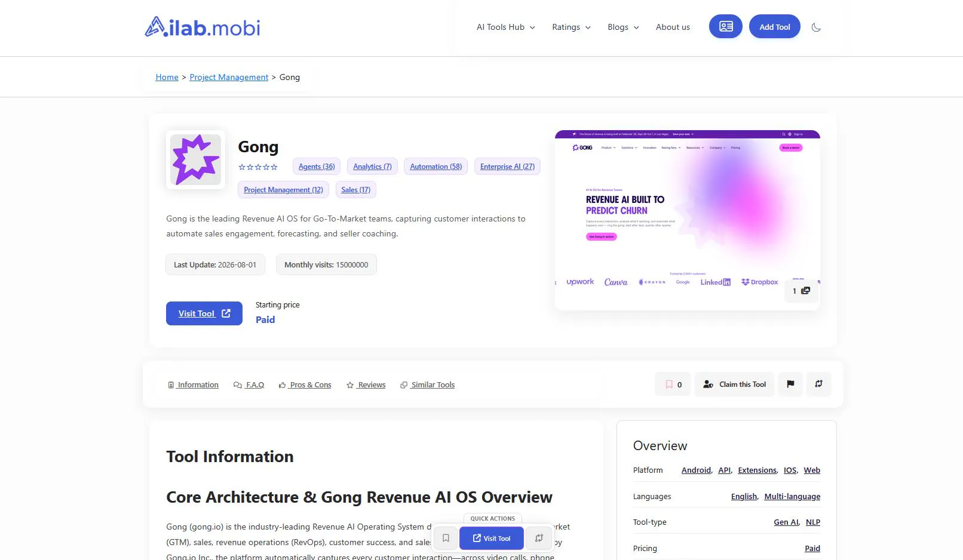Image resolution: width=963 pixels, height=560 pixels.
Task: Open the ilab.mobi logo homepage
Action: [x=203, y=27]
